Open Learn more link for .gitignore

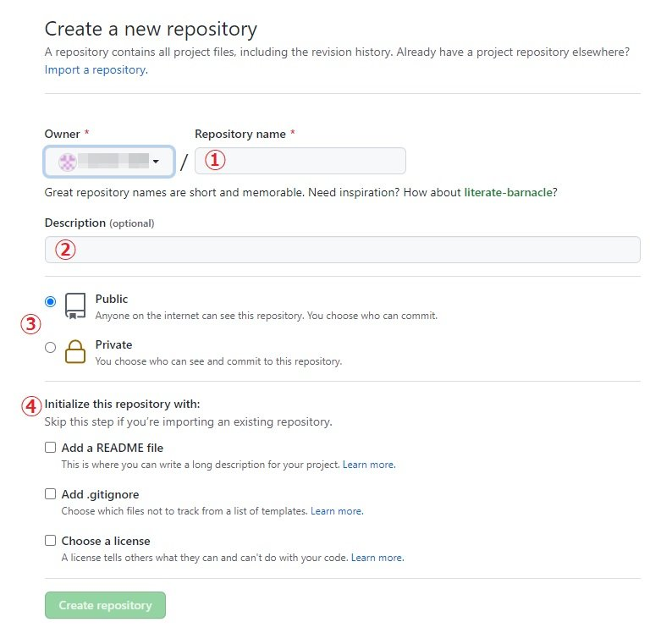tap(336, 511)
